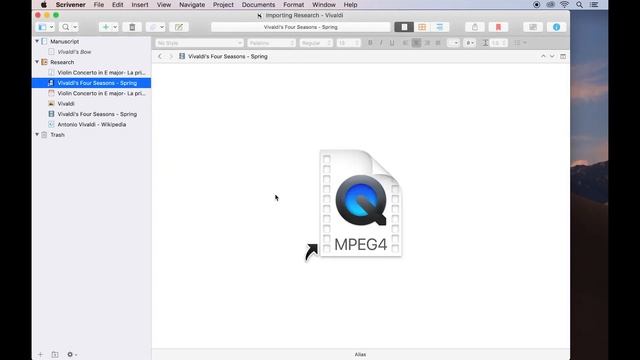Open the gear actions menu in binder footer
The image size is (640, 360).
click(x=71, y=354)
